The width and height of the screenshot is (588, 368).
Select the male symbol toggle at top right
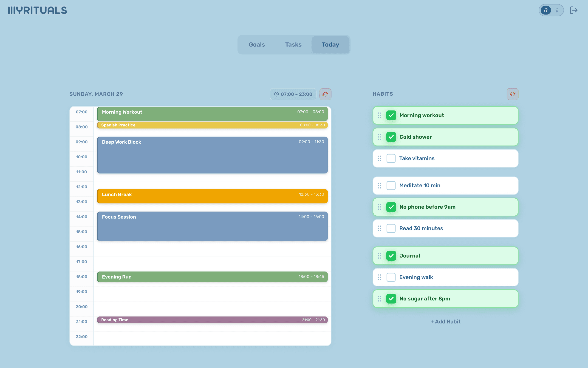point(546,10)
